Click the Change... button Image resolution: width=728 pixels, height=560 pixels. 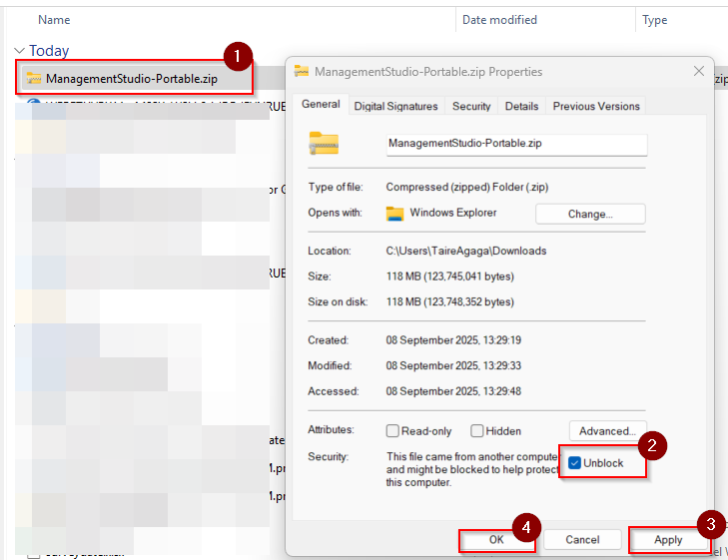pyautogui.click(x=590, y=214)
